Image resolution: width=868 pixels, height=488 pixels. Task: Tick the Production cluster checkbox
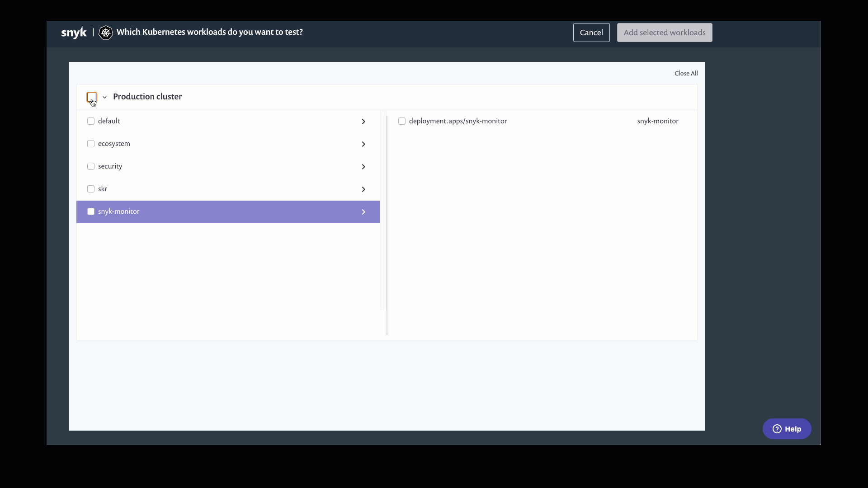click(92, 97)
